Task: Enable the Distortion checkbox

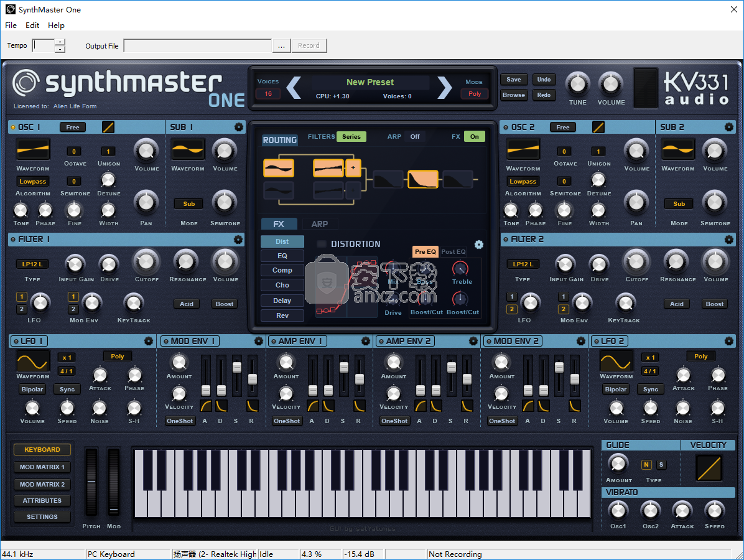Action: click(322, 244)
